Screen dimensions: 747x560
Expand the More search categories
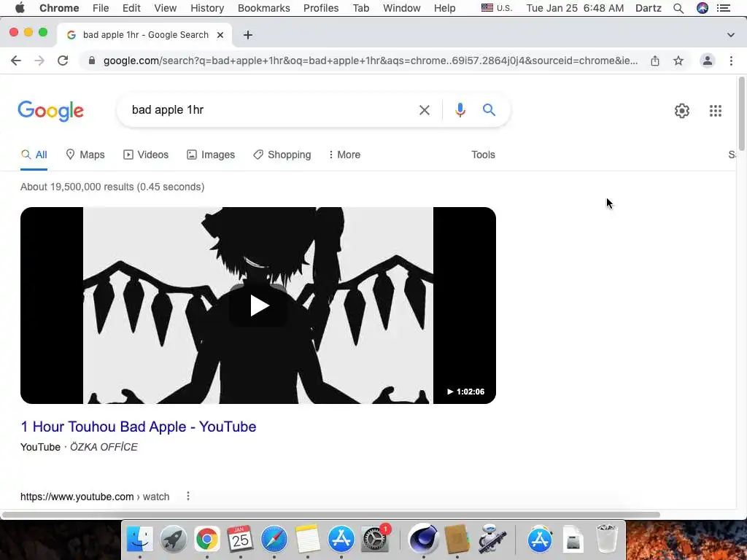344,155
